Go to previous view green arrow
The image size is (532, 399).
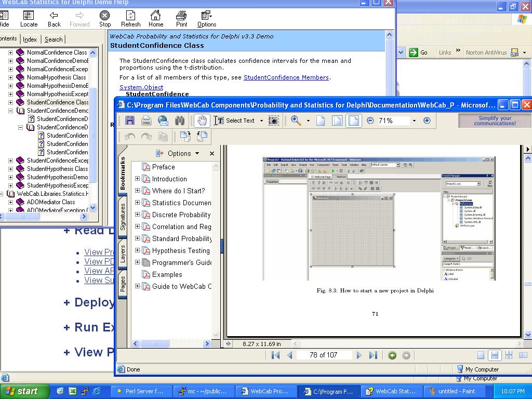(392, 355)
